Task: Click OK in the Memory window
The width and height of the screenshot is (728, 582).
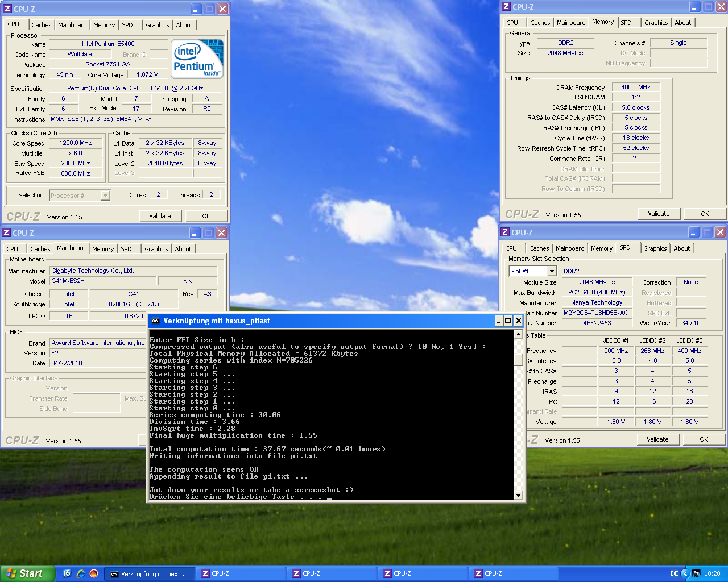Action: click(x=705, y=214)
